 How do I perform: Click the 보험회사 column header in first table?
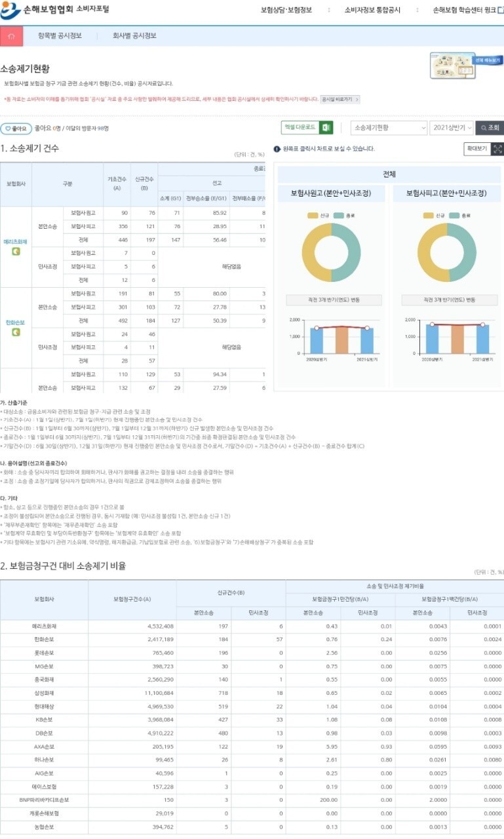click(x=16, y=184)
